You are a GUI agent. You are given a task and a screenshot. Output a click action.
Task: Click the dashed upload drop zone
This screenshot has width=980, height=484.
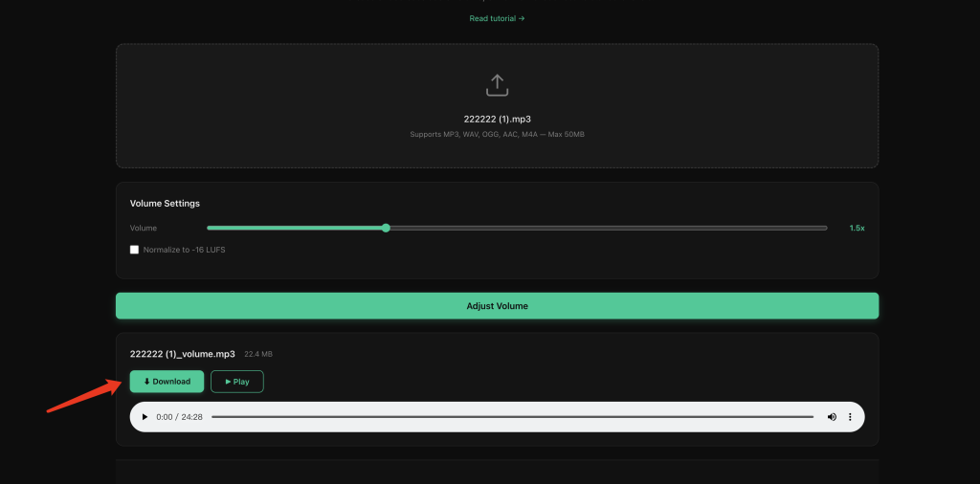pyautogui.click(x=497, y=105)
